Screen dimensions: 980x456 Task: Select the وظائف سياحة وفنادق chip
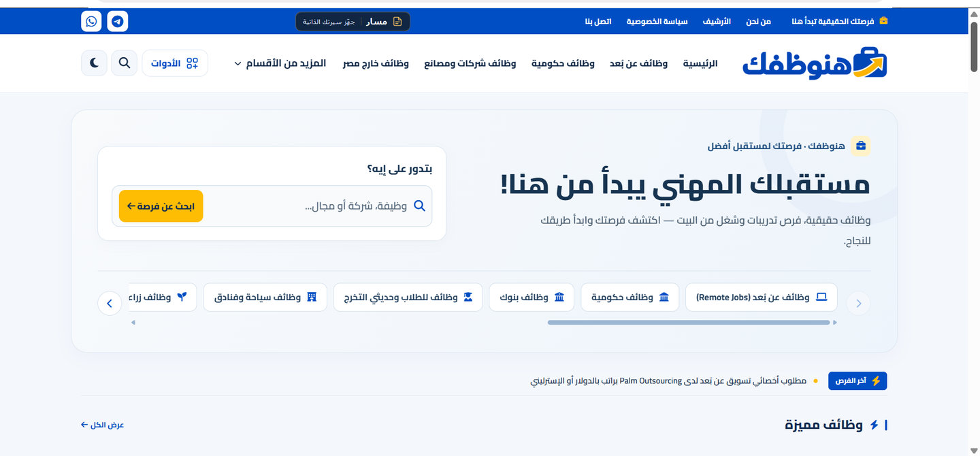[x=265, y=297]
